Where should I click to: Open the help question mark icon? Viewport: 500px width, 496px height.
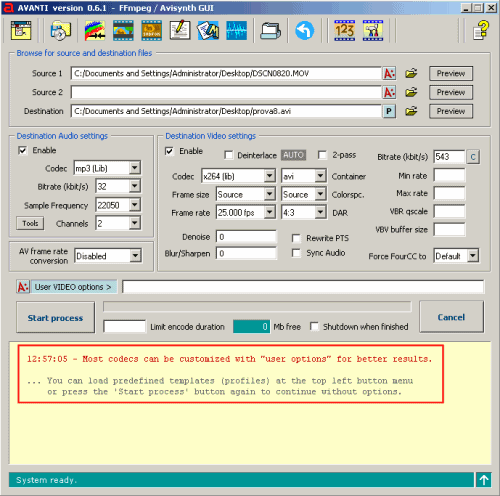pos(481,30)
